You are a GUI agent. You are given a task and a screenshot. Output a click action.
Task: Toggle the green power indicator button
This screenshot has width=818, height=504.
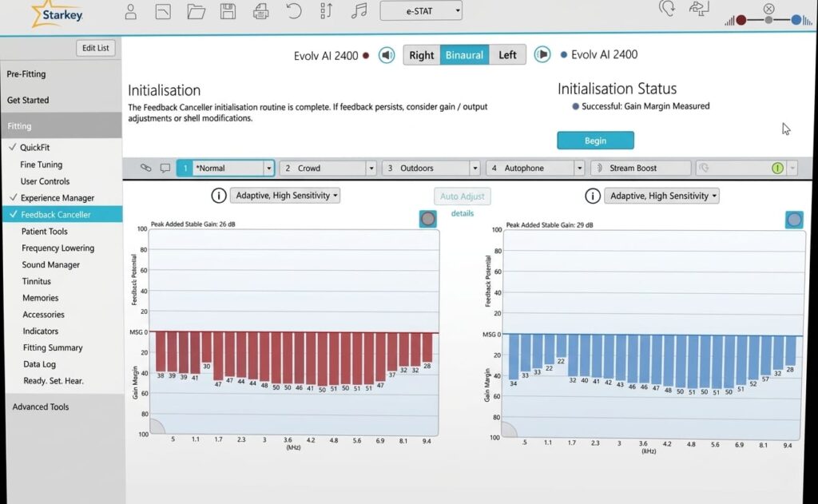click(x=777, y=169)
